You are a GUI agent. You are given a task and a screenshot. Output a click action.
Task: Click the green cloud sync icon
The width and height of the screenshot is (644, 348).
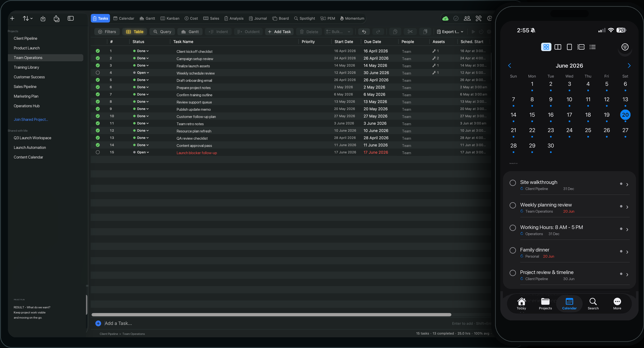click(445, 18)
